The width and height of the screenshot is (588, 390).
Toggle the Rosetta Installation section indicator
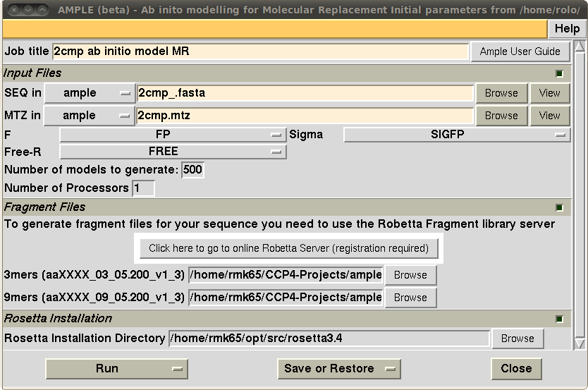[559, 319]
